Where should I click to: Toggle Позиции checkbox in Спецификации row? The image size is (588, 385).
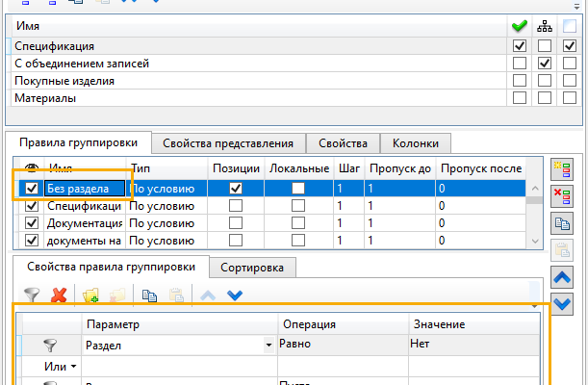point(236,206)
